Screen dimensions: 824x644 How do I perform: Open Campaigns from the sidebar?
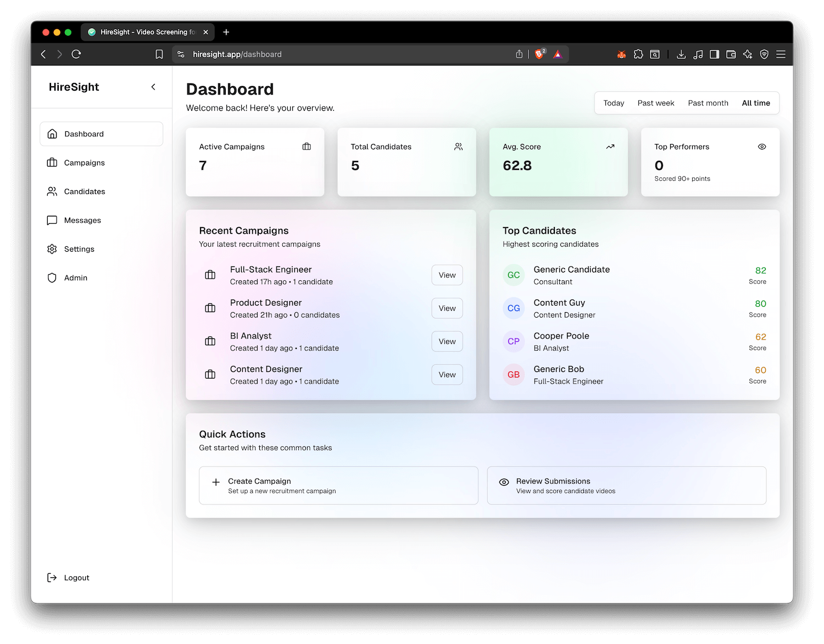(x=84, y=163)
